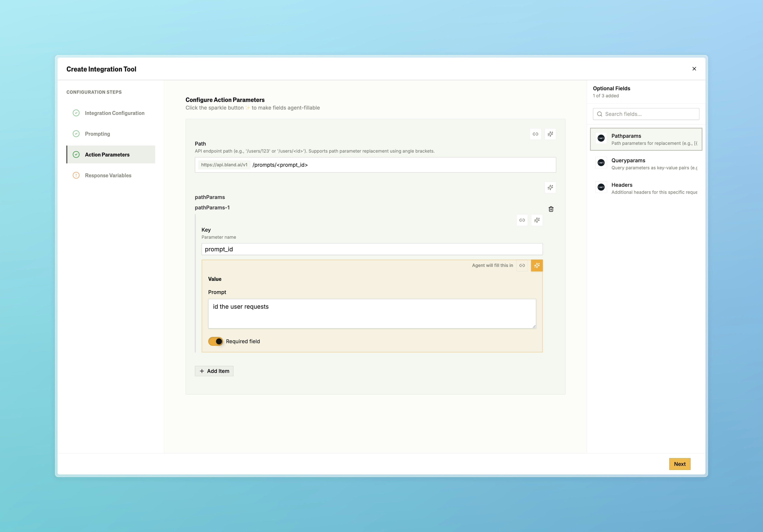This screenshot has height=532, width=763.
Task: Click the Path field's sparkle button
Action: (x=550, y=134)
